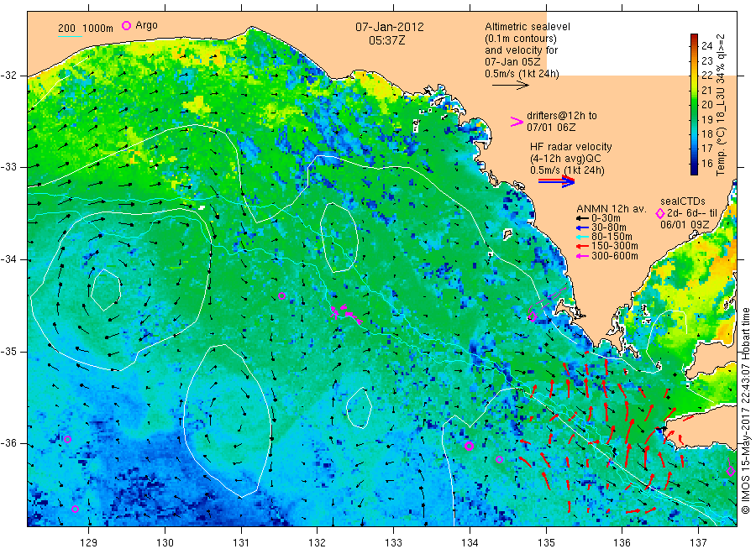
Task: Select the bold Argo marker at 134E 36S
Action: pyautogui.click(x=469, y=446)
